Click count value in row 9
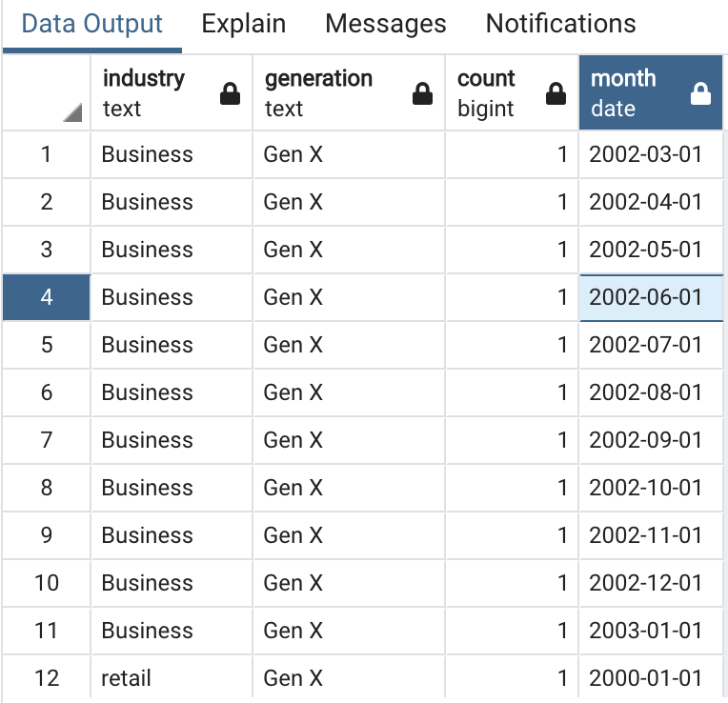The height and width of the screenshot is (703, 728). (x=512, y=535)
